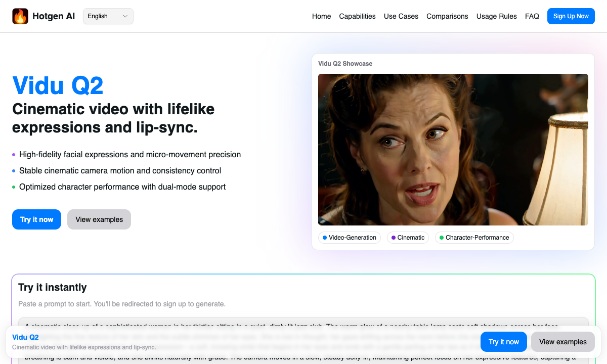Click into the prompt text box
607x364 pixels.
(303, 323)
